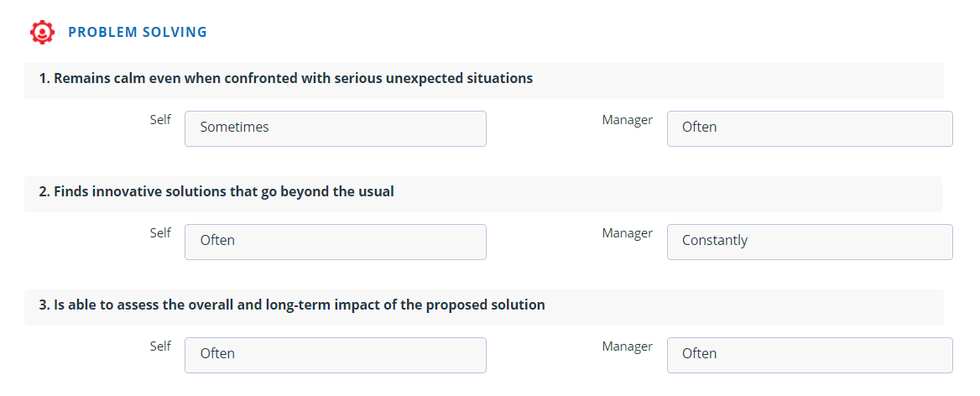Click the Manager label under question 2

pyautogui.click(x=627, y=232)
